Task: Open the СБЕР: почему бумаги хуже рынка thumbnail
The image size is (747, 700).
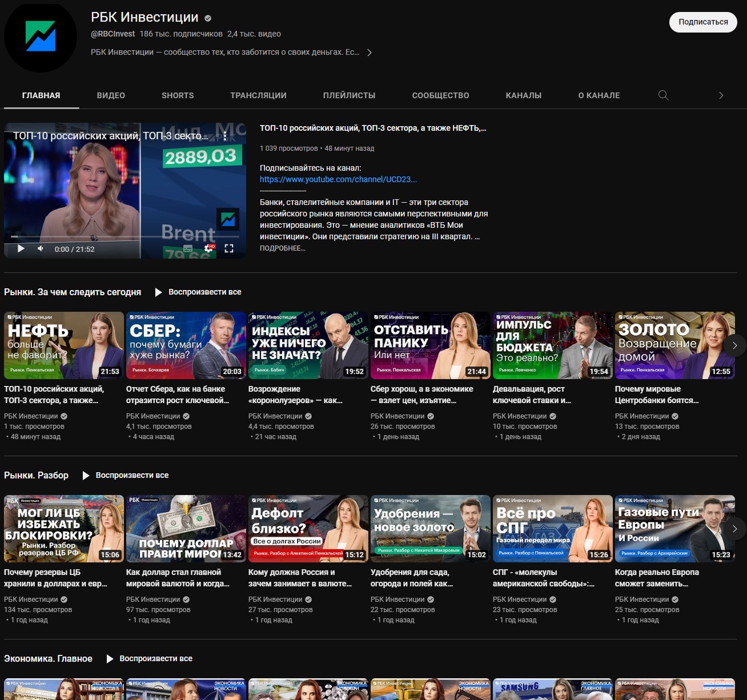Action: coord(186,345)
